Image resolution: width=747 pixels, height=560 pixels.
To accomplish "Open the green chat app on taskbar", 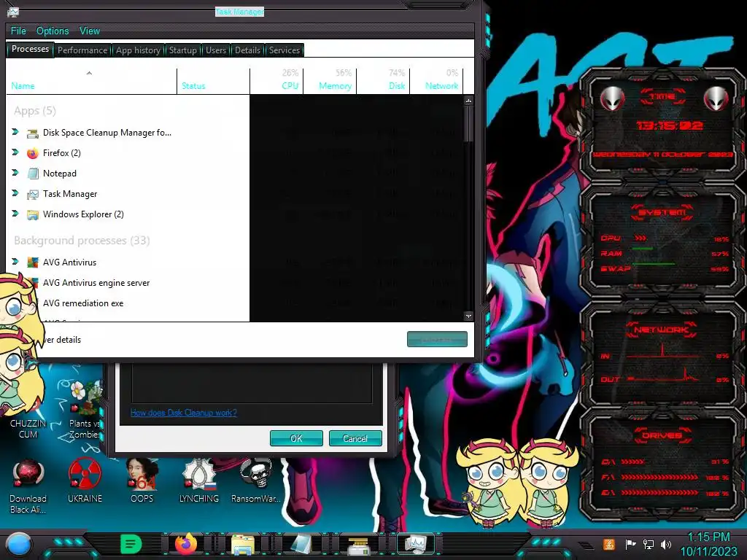I will pos(131,544).
